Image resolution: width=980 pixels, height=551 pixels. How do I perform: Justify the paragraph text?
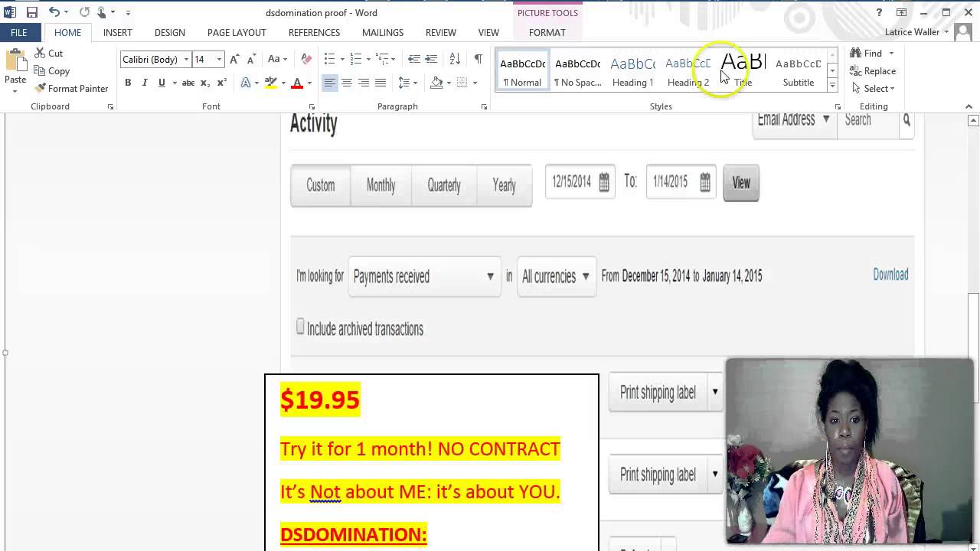pyautogui.click(x=381, y=83)
